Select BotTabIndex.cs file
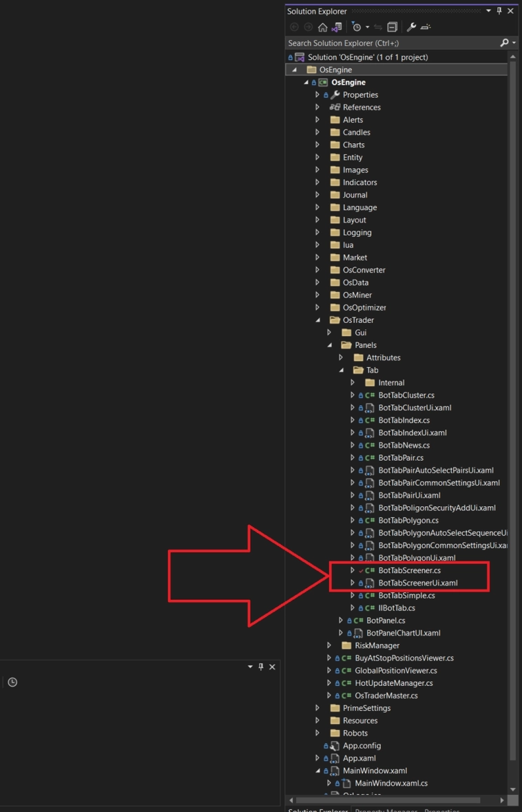The image size is (522, 812). (x=404, y=420)
